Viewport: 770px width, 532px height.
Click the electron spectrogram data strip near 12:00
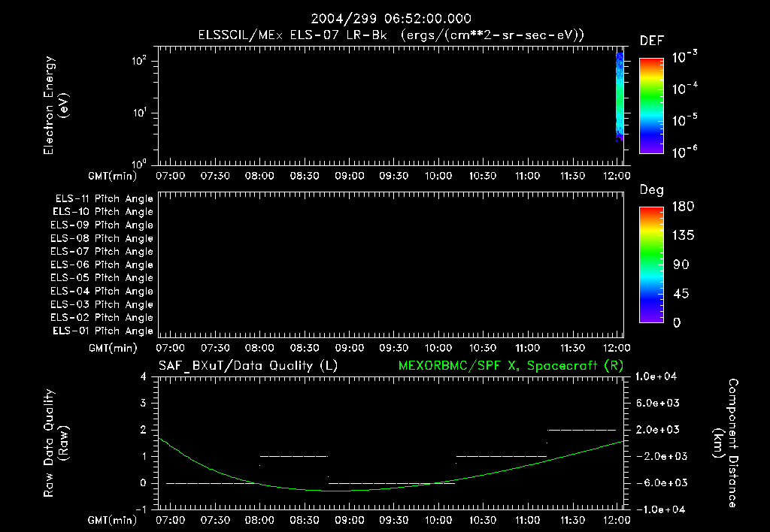pyautogui.click(x=620, y=97)
